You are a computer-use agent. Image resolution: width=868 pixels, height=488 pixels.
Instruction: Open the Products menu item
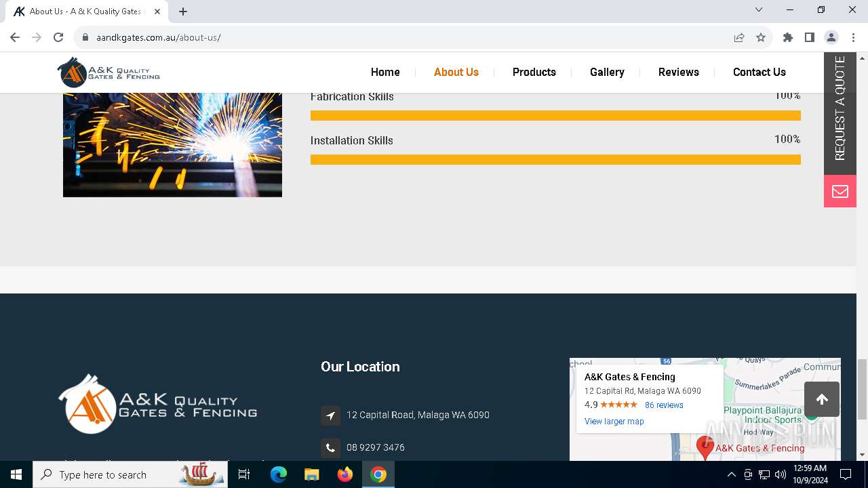[x=534, y=72]
